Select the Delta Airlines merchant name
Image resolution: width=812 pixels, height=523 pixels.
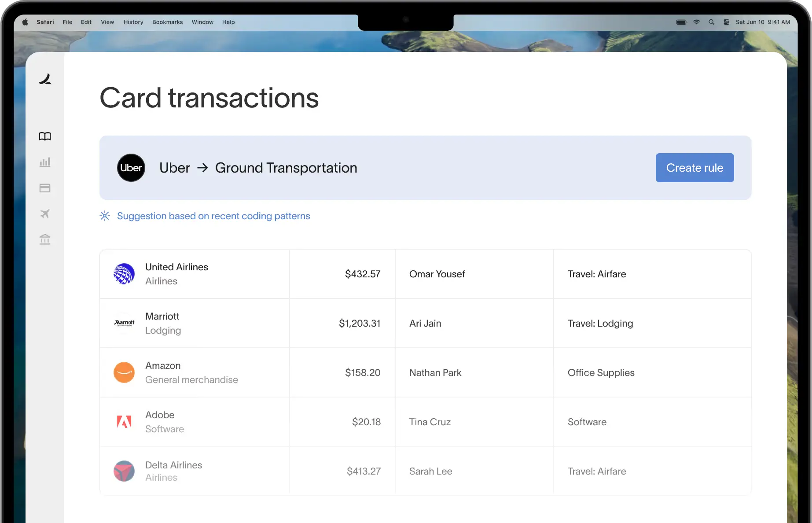(x=174, y=465)
